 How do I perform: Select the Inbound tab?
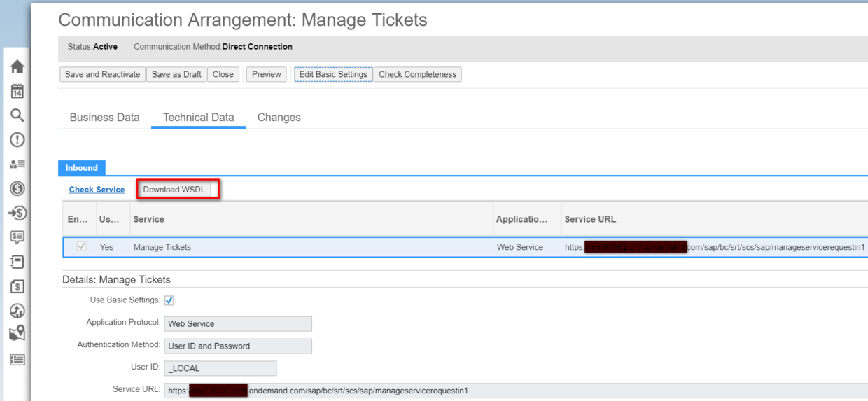(x=82, y=168)
